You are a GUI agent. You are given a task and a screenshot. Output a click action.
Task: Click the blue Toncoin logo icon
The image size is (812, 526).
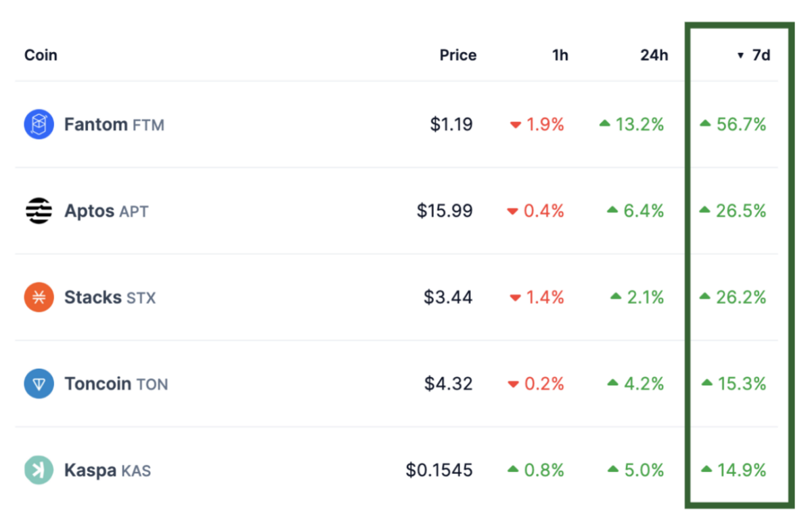(39, 384)
